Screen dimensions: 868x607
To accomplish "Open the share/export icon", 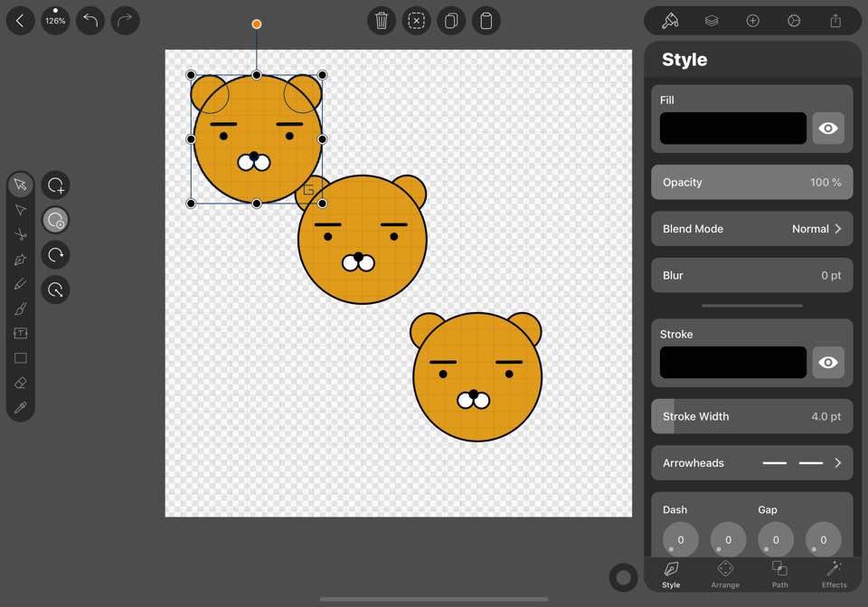I will tap(835, 21).
